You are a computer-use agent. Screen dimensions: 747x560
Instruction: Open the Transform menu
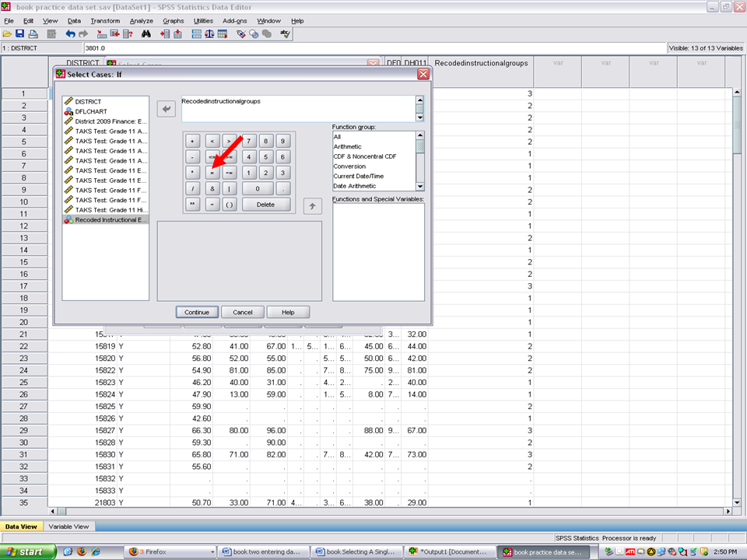[x=105, y=21]
